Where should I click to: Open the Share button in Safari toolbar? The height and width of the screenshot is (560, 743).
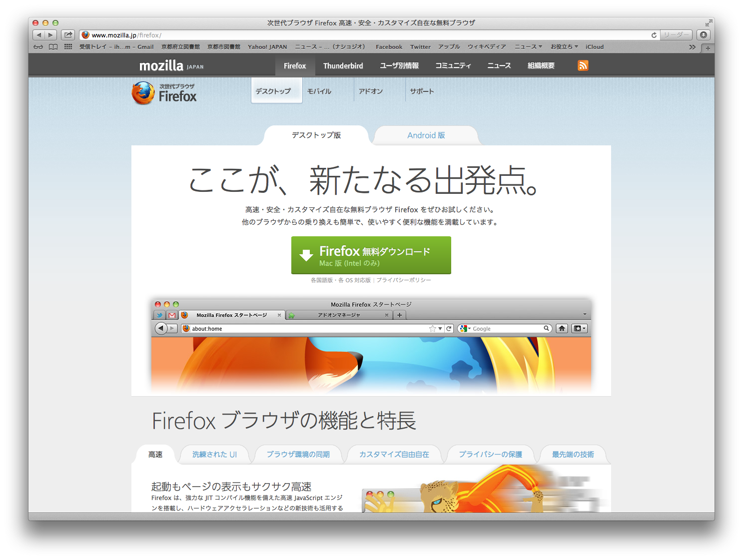pos(68,35)
